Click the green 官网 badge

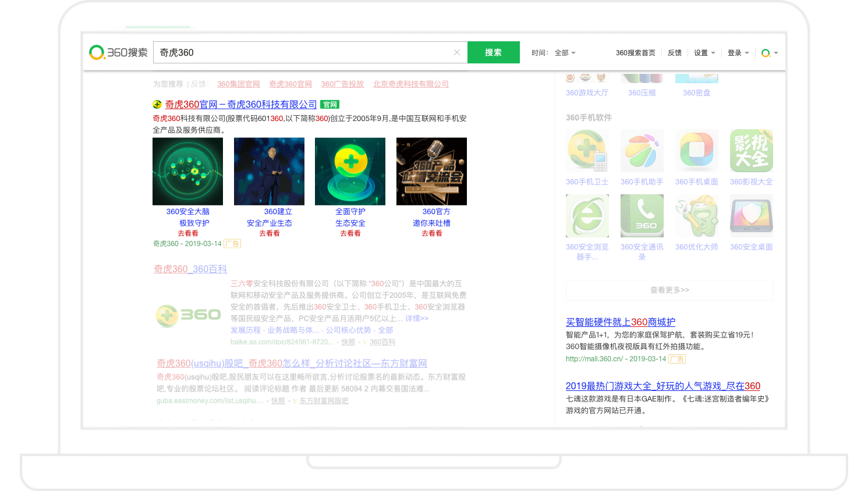coord(330,105)
